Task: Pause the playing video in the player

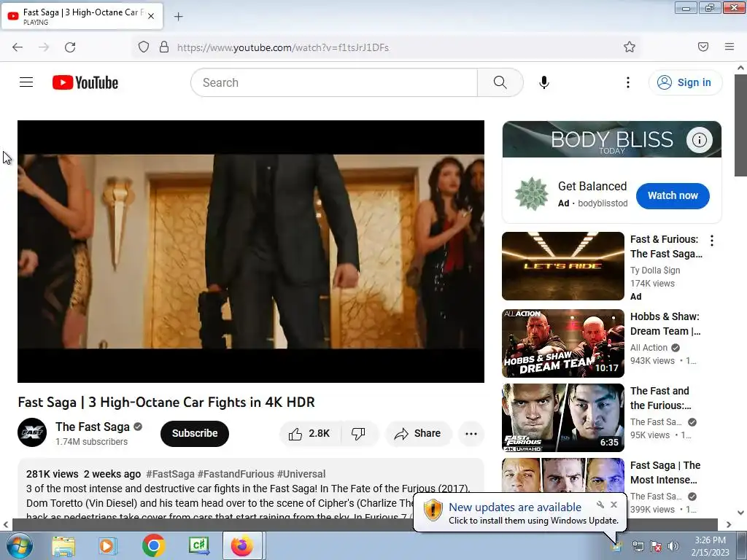Action: (251, 252)
